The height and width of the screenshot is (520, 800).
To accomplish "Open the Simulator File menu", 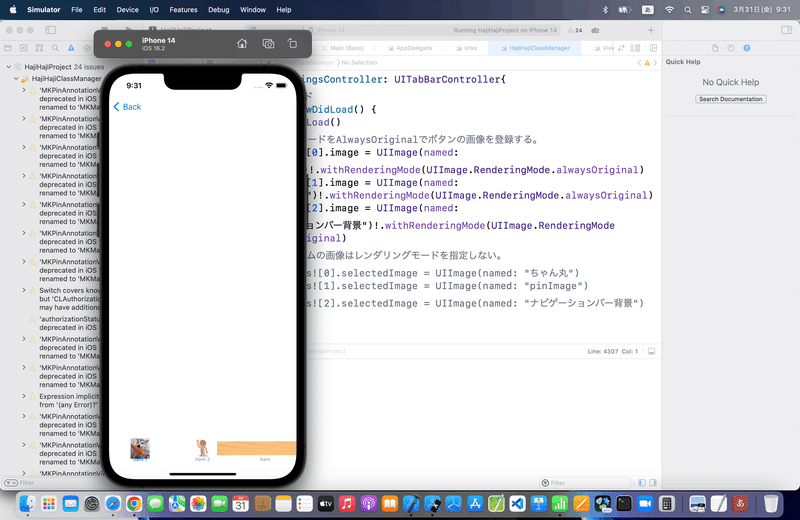I will [77, 10].
